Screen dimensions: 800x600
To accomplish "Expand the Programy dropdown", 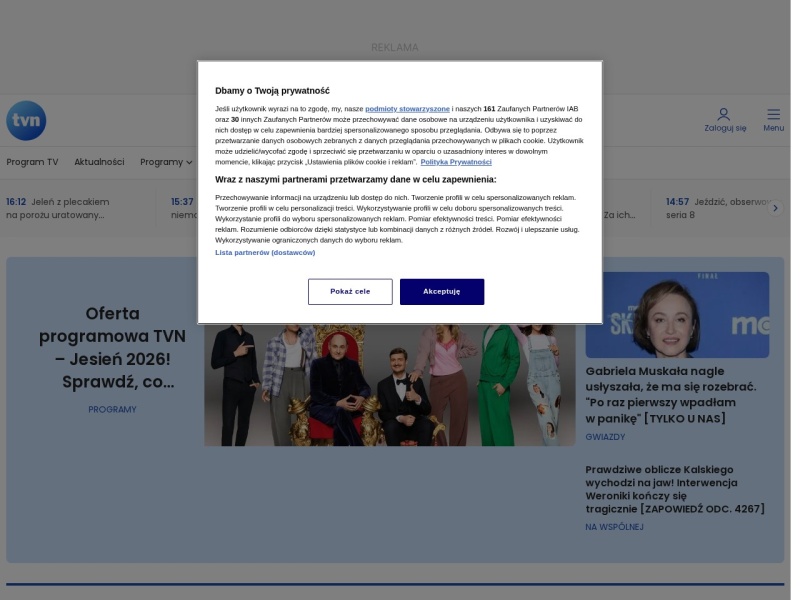I will click(166, 162).
